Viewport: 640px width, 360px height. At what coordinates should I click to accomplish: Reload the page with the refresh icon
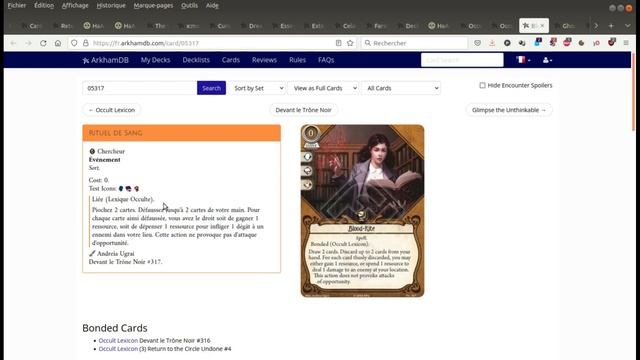pos(43,43)
